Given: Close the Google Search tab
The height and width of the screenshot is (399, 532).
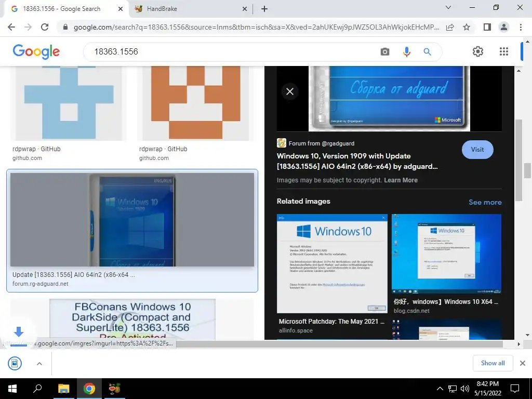Looking at the screenshot, I should click(121, 9).
